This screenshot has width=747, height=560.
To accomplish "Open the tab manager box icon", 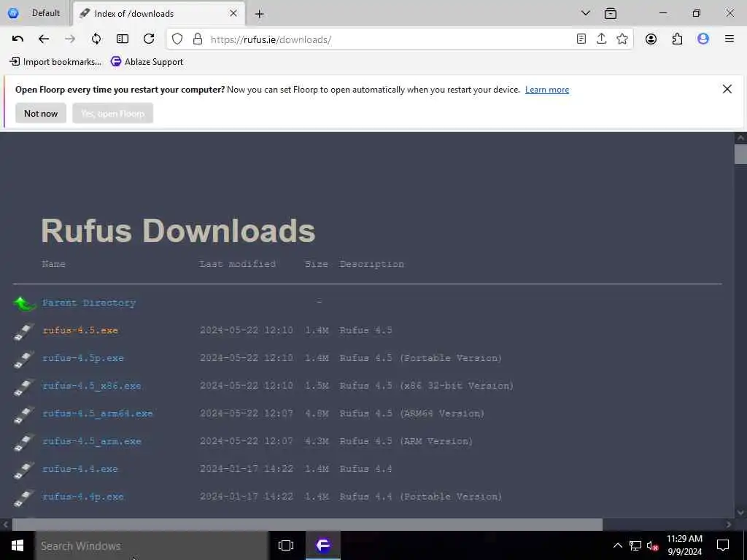I will [611, 13].
